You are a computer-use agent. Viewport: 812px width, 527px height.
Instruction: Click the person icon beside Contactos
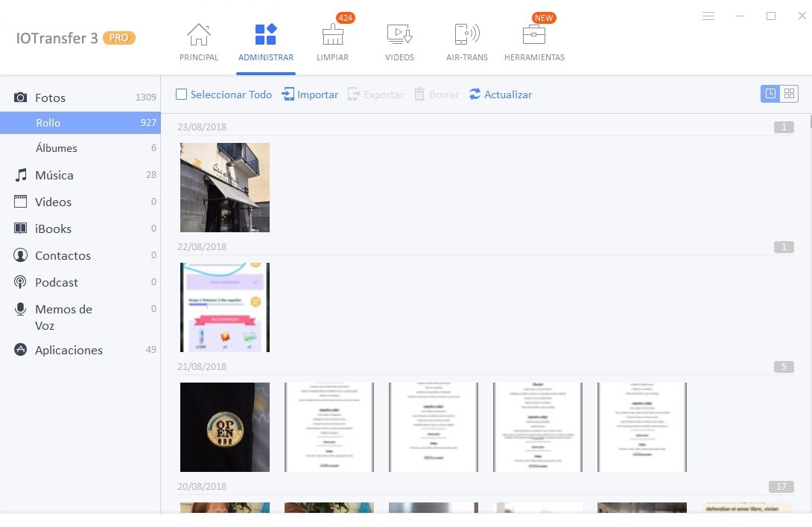pos(20,255)
